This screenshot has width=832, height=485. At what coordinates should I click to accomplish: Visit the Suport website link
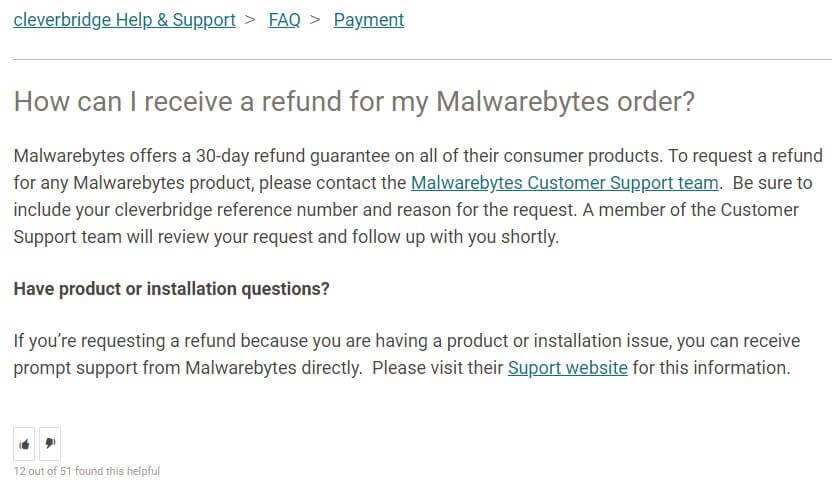568,368
